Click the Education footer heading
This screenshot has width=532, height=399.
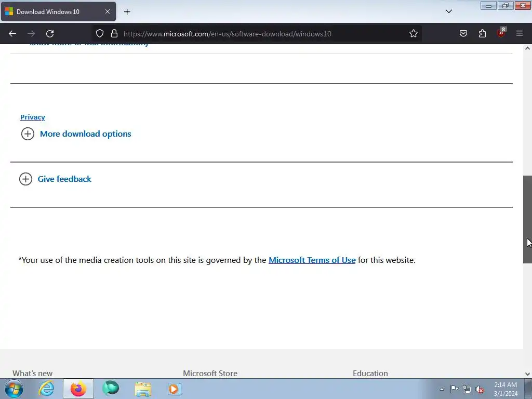370,373
